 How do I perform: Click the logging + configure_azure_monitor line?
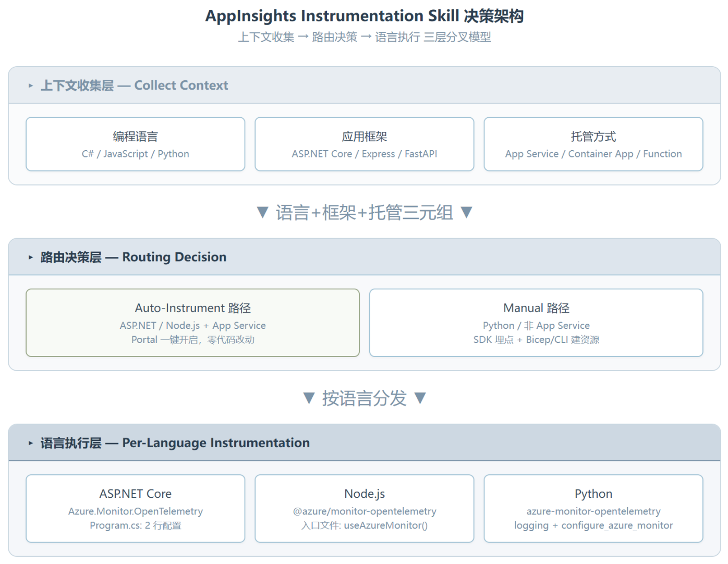coord(593,525)
